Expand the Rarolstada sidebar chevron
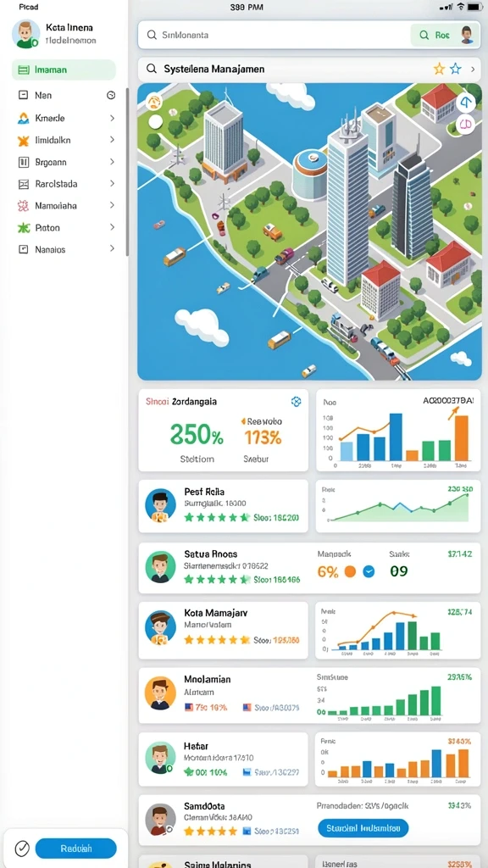Viewport: 488px width, 868px height. [113, 184]
